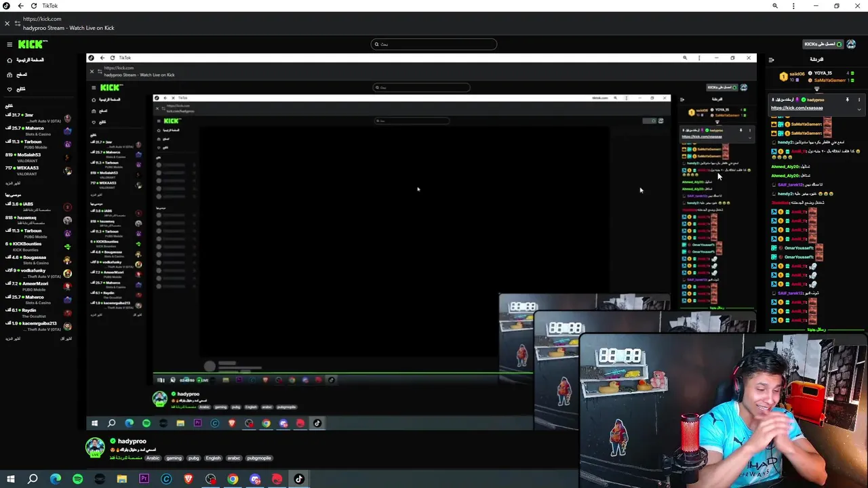Open Discord from the bottom taskbar
This screenshot has width=868, height=488.
[x=255, y=479]
